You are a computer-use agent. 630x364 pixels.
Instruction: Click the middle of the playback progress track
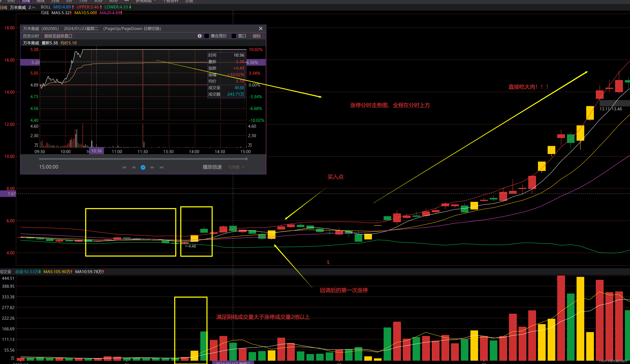tap(143, 159)
